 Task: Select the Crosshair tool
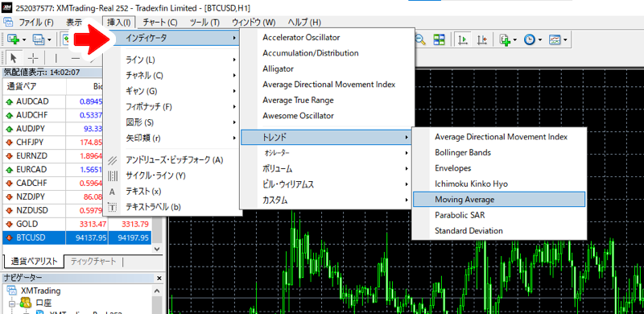32,58
